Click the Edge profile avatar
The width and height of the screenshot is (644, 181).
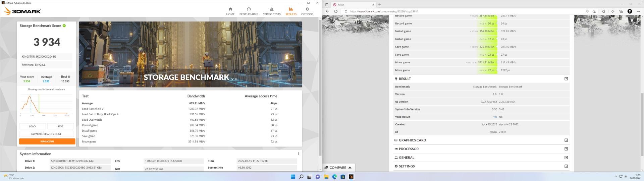tap(630, 11)
